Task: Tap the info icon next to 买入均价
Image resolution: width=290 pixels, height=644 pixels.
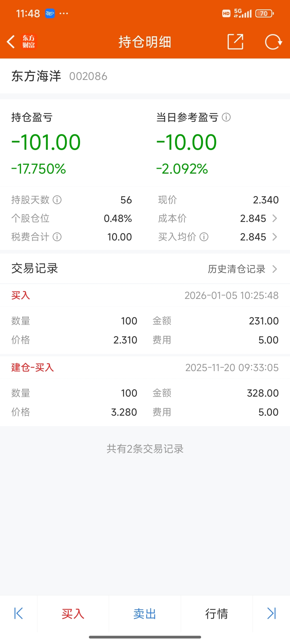Action: click(x=204, y=237)
